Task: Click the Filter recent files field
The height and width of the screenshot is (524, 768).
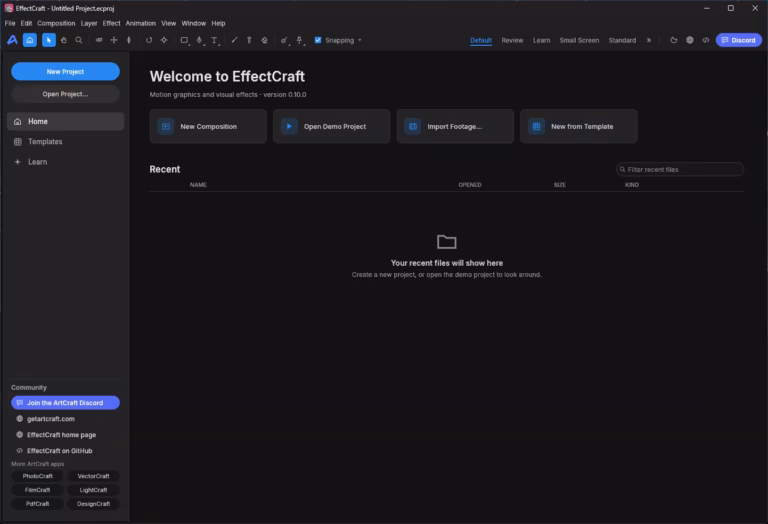Action: click(x=680, y=169)
